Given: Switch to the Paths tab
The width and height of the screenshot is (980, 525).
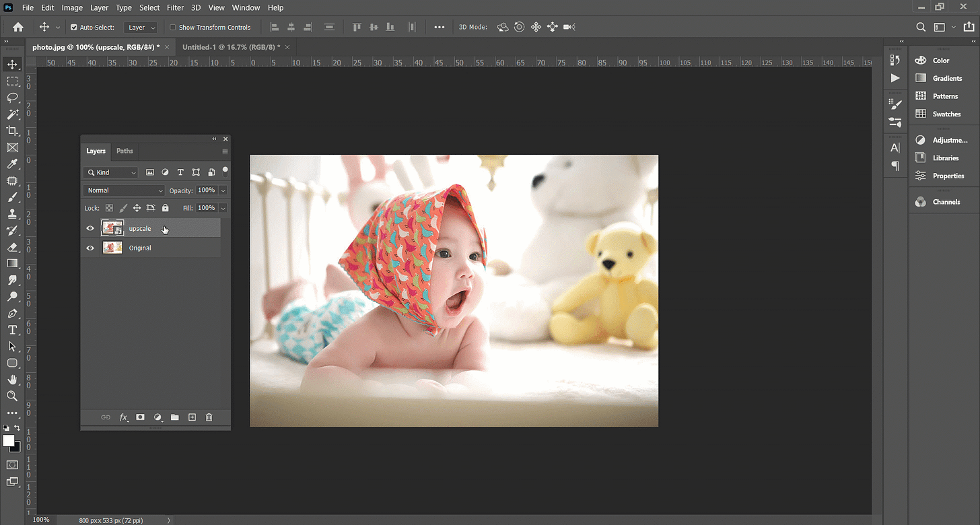Looking at the screenshot, I should tap(125, 151).
